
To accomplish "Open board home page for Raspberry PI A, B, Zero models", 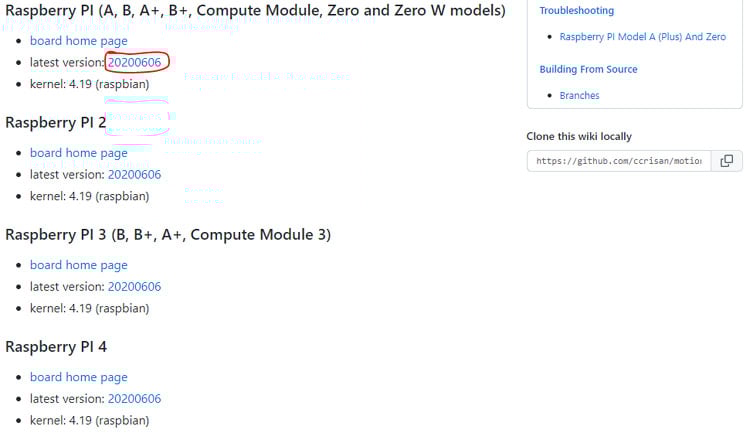I will point(79,41).
